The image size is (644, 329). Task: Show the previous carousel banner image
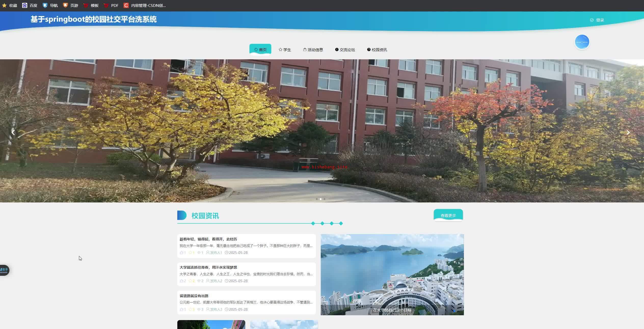(13, 132)
